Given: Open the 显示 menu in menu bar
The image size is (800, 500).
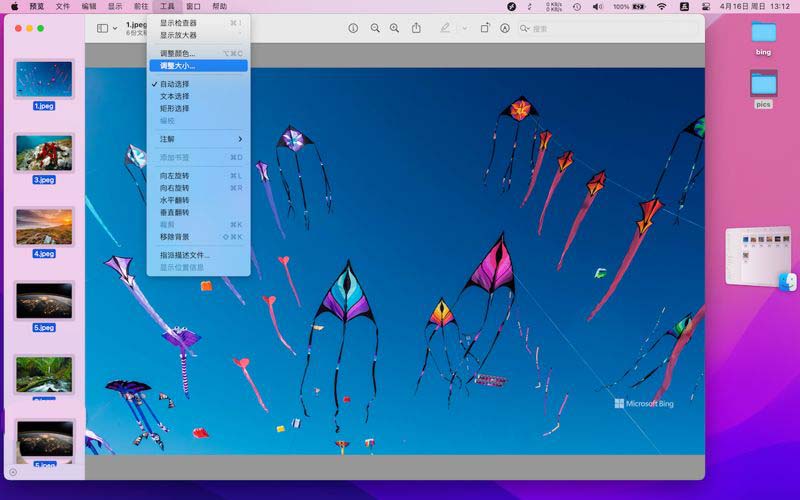Looking at the screenshot, I should 115,6.
